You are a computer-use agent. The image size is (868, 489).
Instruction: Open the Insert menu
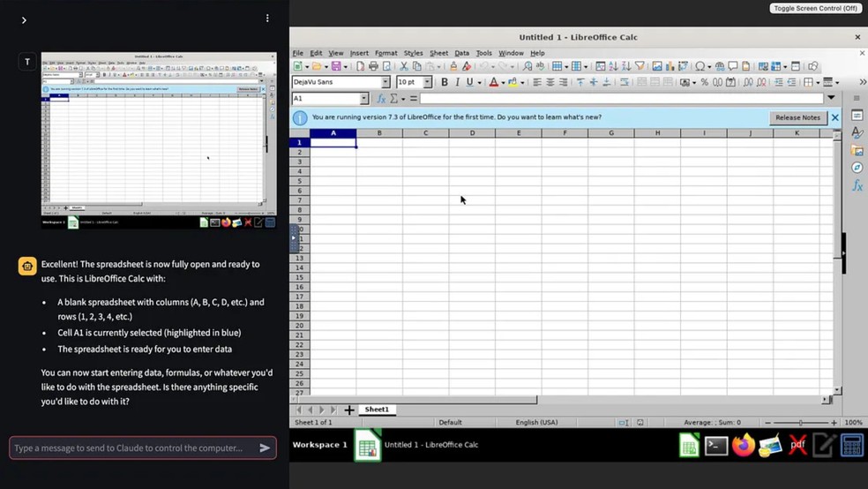[x=359, y=53]
